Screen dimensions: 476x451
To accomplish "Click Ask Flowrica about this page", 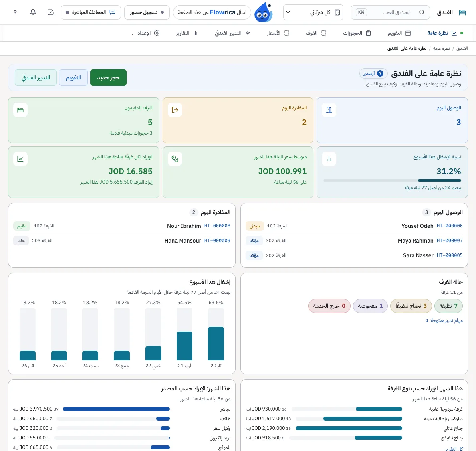I will (212, 12).
